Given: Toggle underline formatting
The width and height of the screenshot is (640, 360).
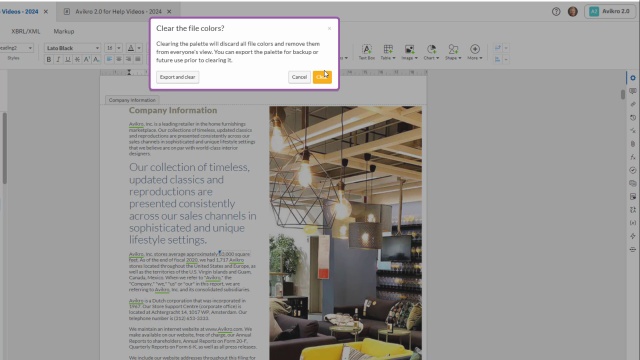Looking at the screenshot, I should tap(68, 60).
